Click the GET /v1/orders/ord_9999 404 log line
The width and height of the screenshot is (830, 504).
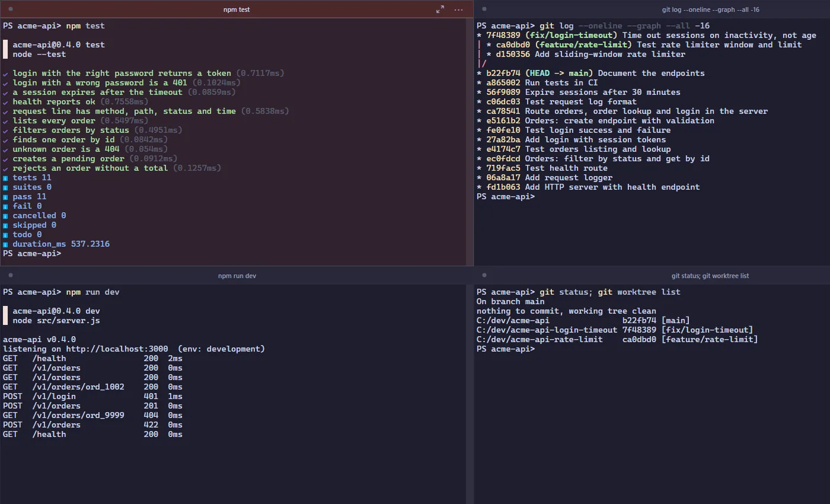pos(92,415)
